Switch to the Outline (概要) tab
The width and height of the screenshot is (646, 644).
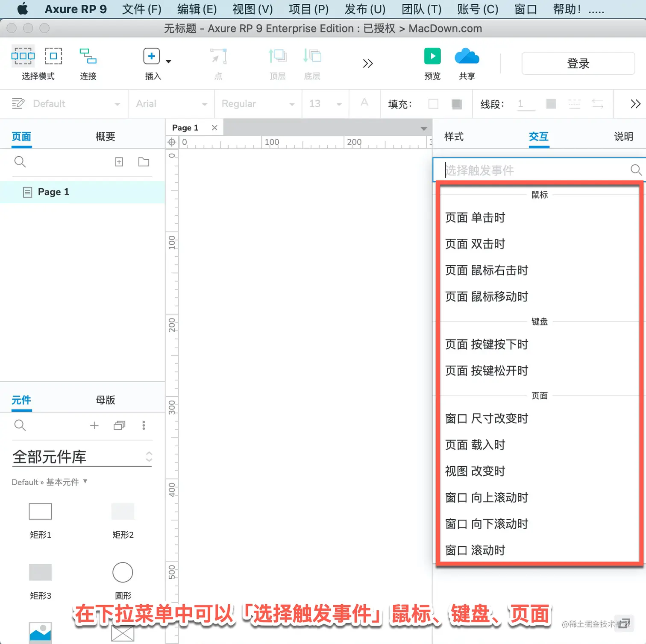[x=106, y=137]
